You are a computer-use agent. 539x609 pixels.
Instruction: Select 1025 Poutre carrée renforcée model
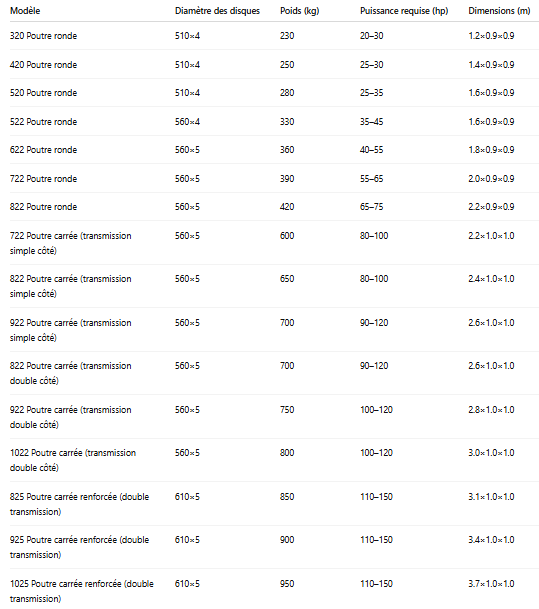pyautogui.click(x=82, y=591)
